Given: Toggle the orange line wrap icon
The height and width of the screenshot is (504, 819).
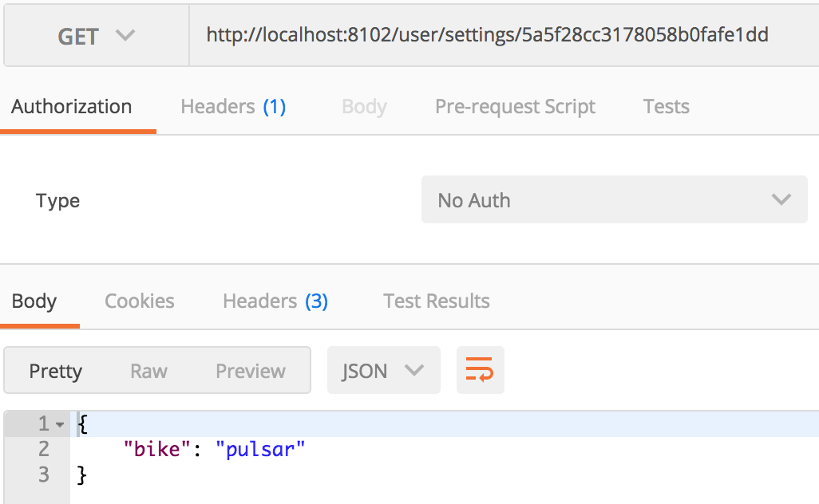Looking at the screenshot, I should pos(480,370).
